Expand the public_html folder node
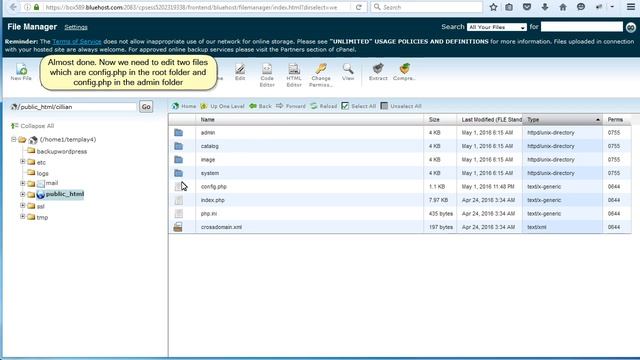The width and height of the screenshot is (640, 360). (23, 194)
